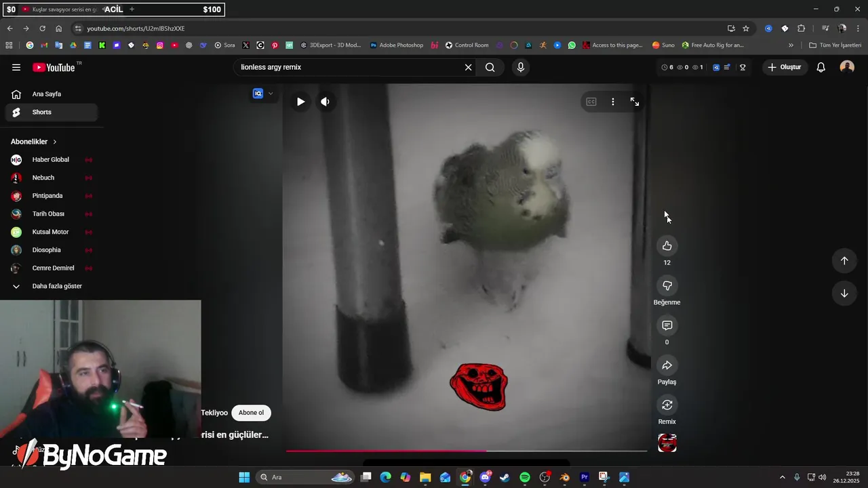Enter fullscreen for the Short
Viewport: 868px width, 488px height.
coord(635,102)
